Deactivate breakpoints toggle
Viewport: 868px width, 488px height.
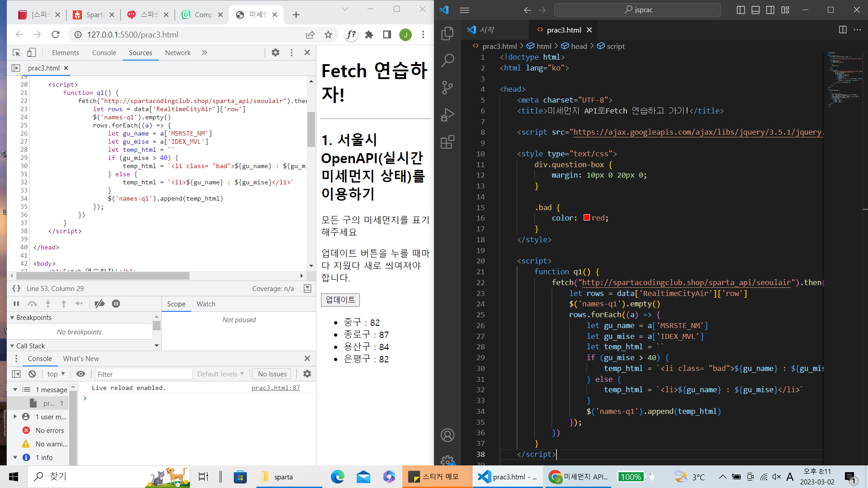tap(99, 304)
